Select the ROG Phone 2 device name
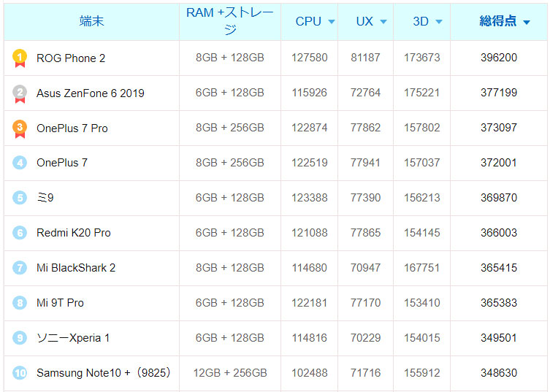550x392 pixels. tap(71, 58)
